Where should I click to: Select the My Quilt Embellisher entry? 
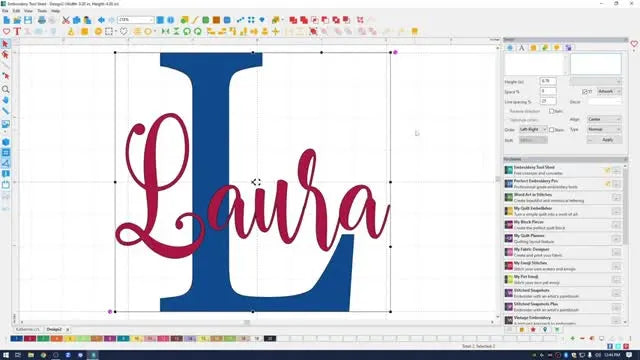pos(563,211)
